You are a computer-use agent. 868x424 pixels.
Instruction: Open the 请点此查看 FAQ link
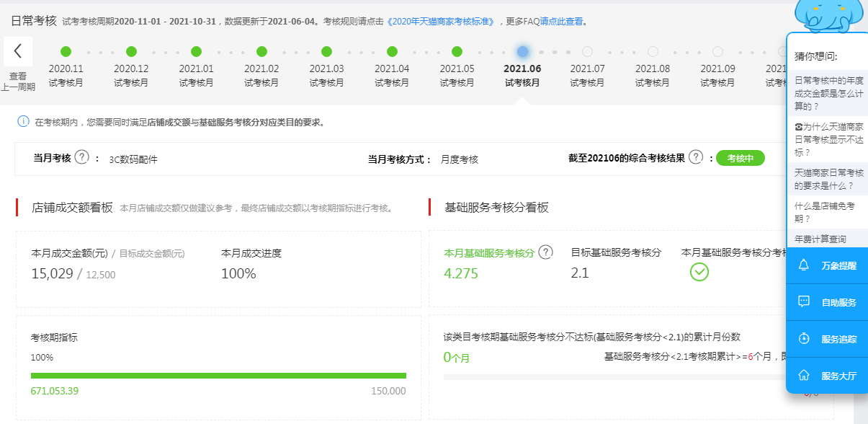[561, 21]
